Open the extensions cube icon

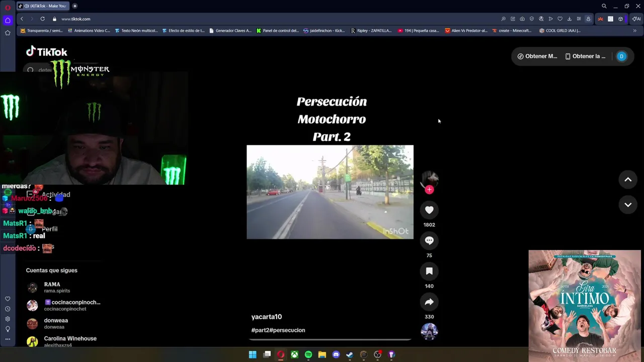tap(620, 19)
